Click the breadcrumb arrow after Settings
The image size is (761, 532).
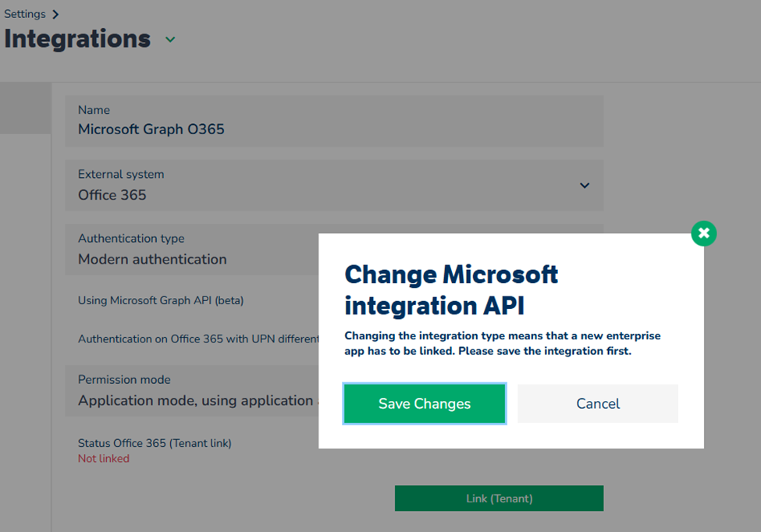click(x=55, y=15)
